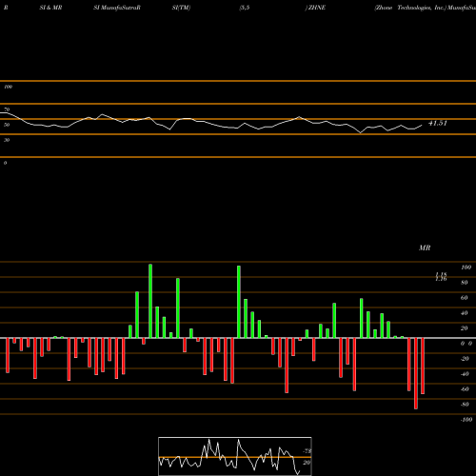Screen dimensions: 476x476
Task: Click the ZHNE ticker in the header
Action: click(x=317, y=8)
